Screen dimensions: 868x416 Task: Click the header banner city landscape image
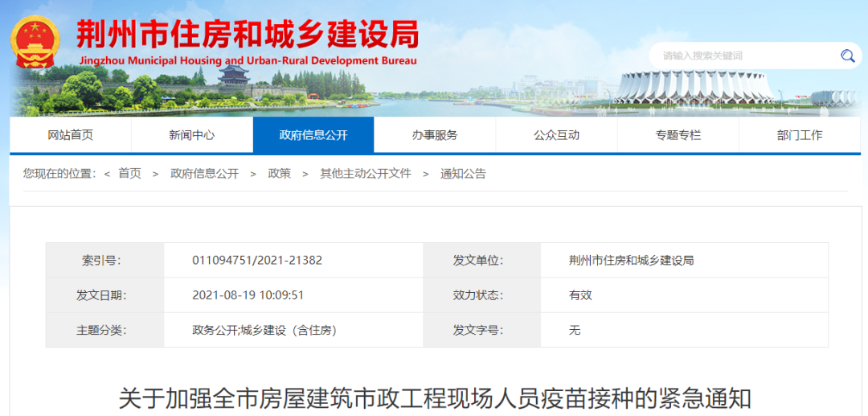482,93
